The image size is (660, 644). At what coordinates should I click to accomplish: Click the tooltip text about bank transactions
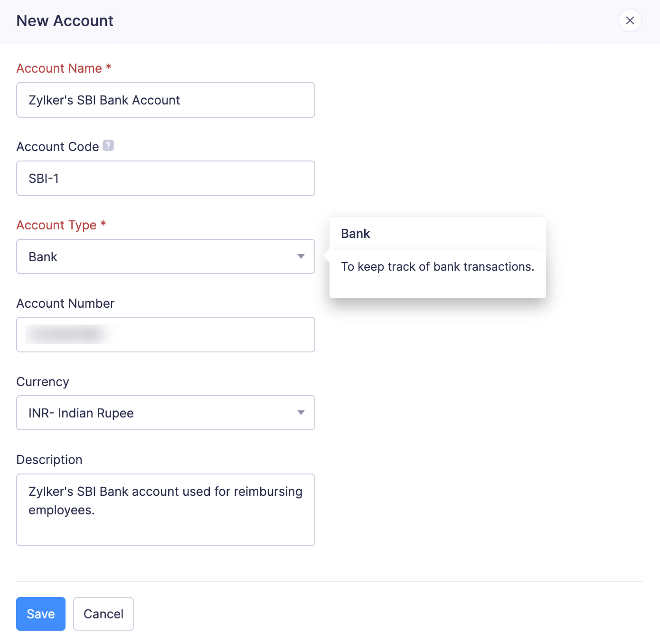point(437,267)
